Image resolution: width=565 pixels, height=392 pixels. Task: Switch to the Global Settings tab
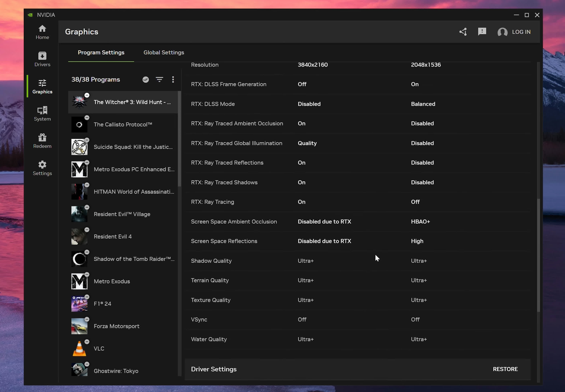tap(163, 52)
